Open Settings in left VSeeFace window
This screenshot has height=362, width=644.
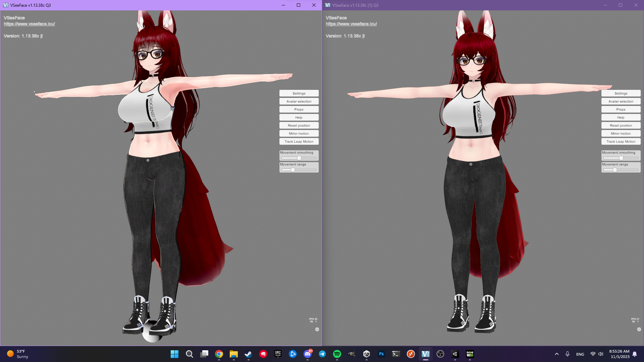[x=299, y=93]
